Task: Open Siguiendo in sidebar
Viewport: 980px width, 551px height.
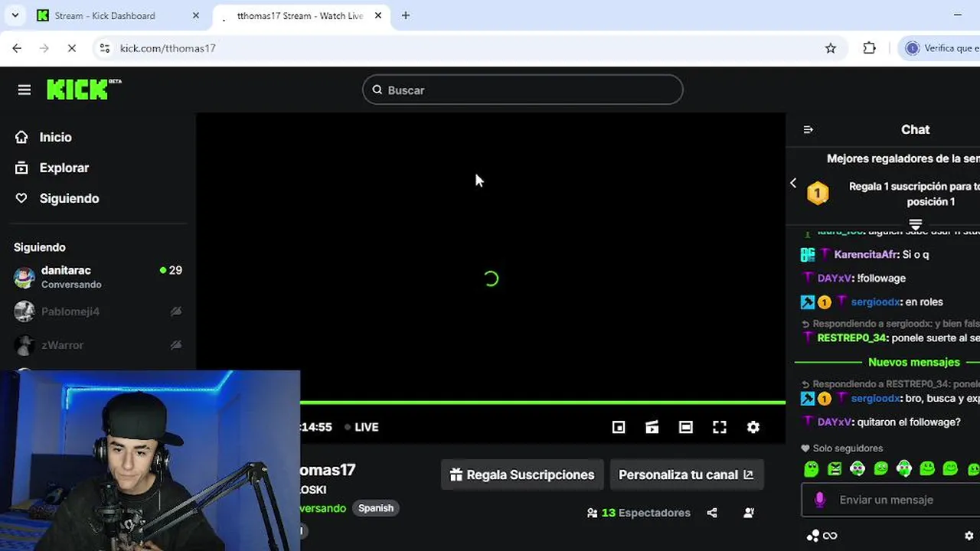Action: click(x=69, y=198)
